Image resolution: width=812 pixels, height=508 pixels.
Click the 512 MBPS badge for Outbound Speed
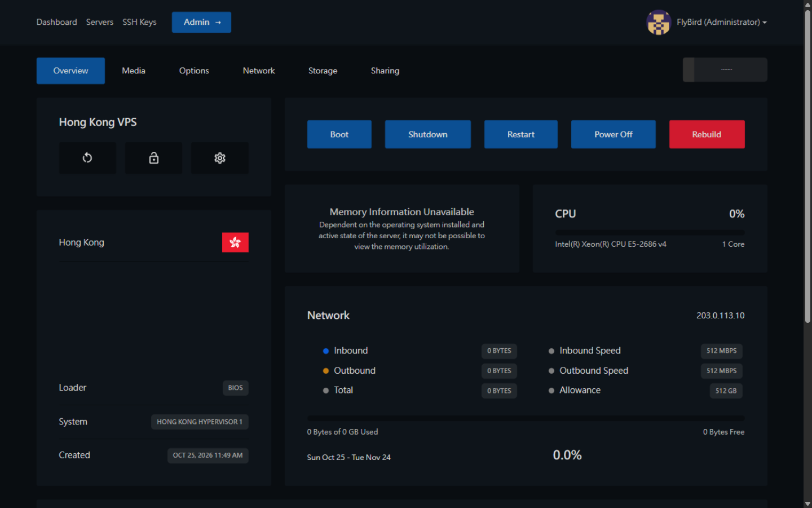722,371
